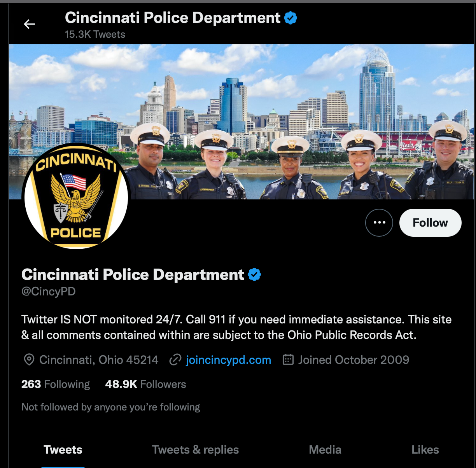View the 263 Following list
Screen dimensions: 476x468
[56, 384]
